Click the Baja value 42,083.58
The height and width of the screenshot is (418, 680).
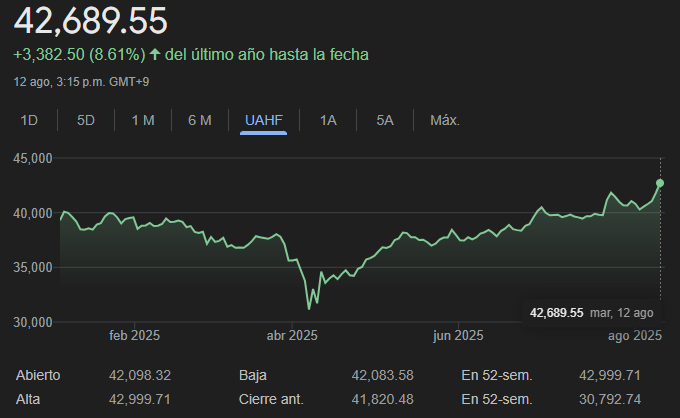tap(382, 375)
